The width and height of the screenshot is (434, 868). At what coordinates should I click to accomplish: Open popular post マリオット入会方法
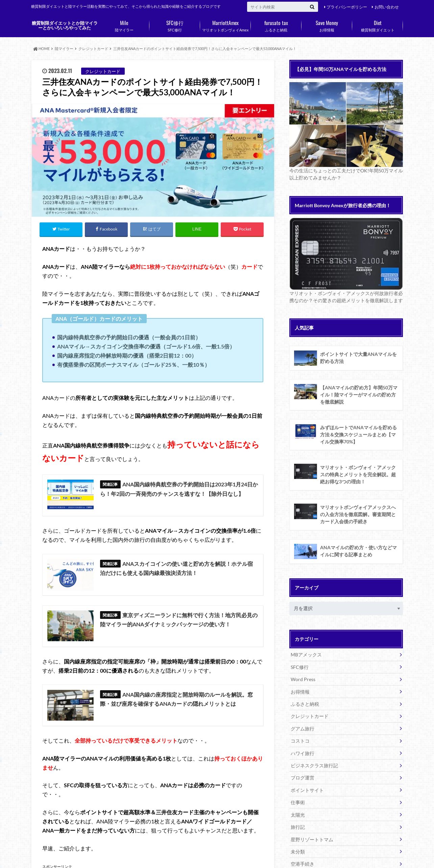tap(346, 514)
